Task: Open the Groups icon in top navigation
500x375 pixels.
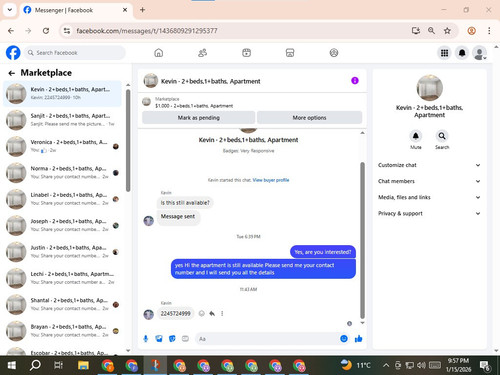Action: [334, 53]
